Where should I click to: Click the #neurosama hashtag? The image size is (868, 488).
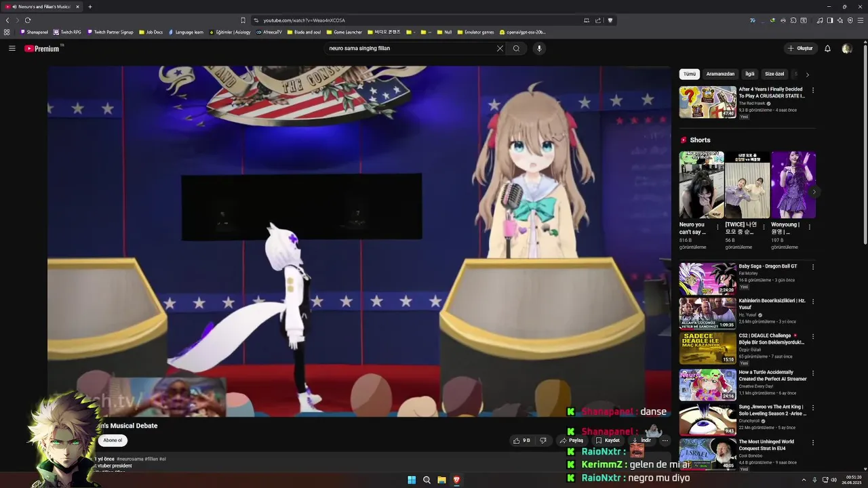click(x=130, y=459)
